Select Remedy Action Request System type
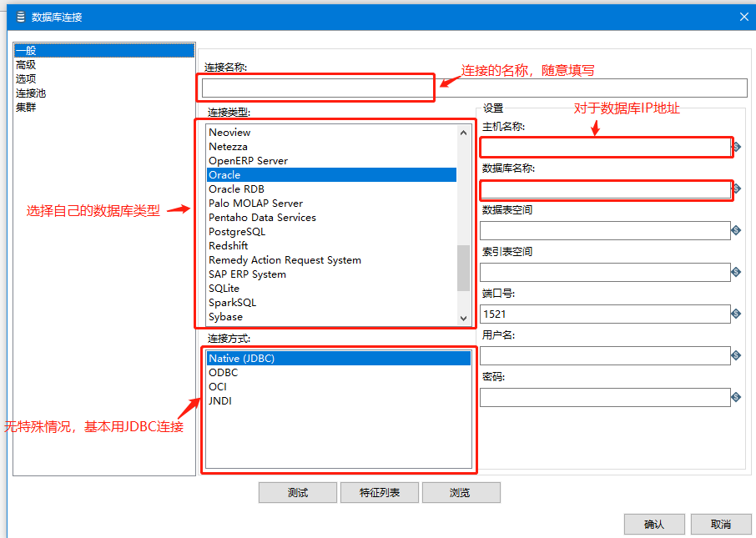 click(x=332, y=260)
